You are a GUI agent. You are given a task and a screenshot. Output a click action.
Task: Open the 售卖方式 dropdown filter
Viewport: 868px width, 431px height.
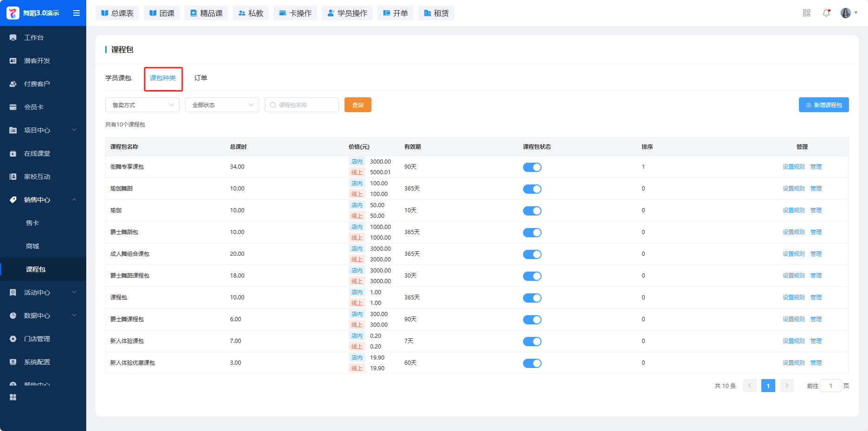click(x=142, y=105)
